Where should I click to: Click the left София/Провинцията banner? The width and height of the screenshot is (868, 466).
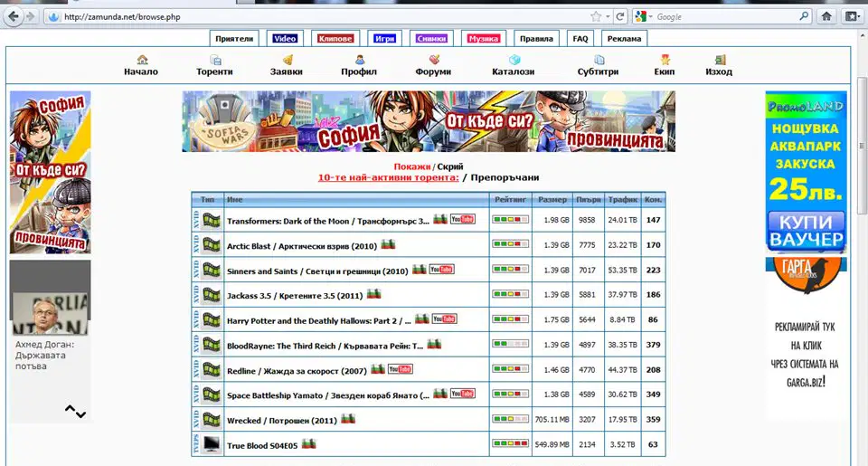51,172
